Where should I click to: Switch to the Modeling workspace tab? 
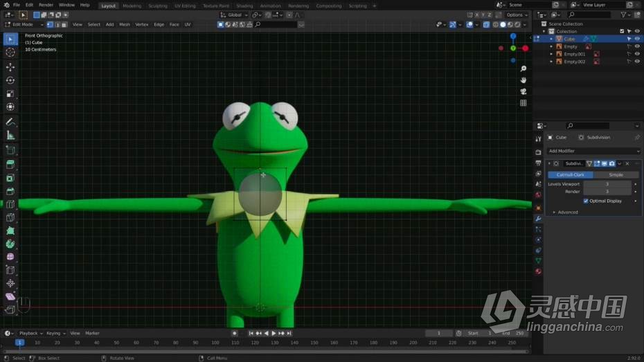point(132,6)
